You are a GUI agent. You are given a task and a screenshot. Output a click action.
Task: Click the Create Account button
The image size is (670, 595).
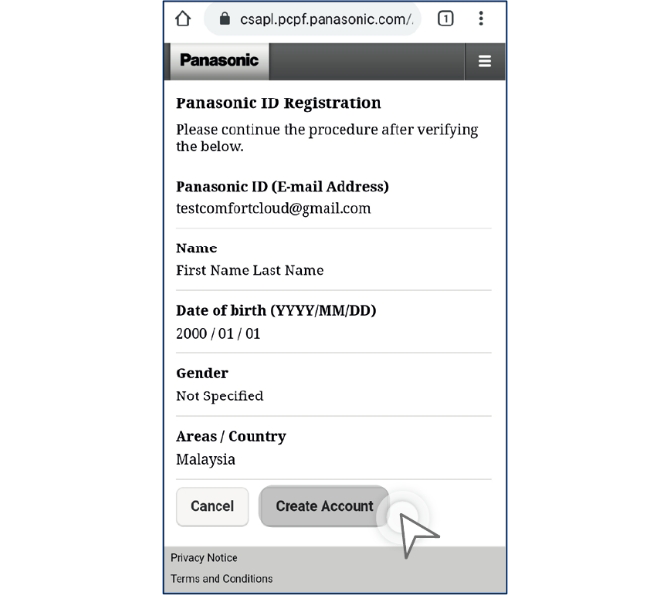(324, 506)
